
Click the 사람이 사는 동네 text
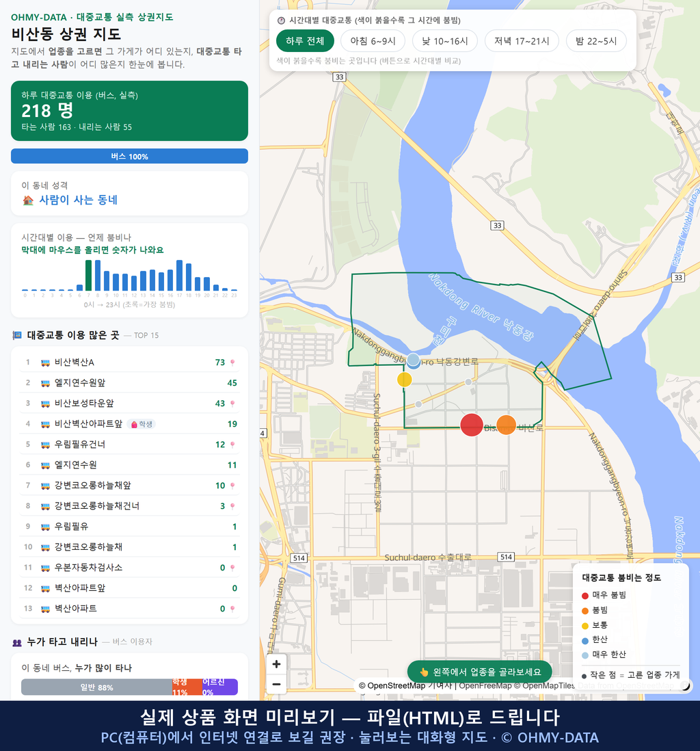79,200
